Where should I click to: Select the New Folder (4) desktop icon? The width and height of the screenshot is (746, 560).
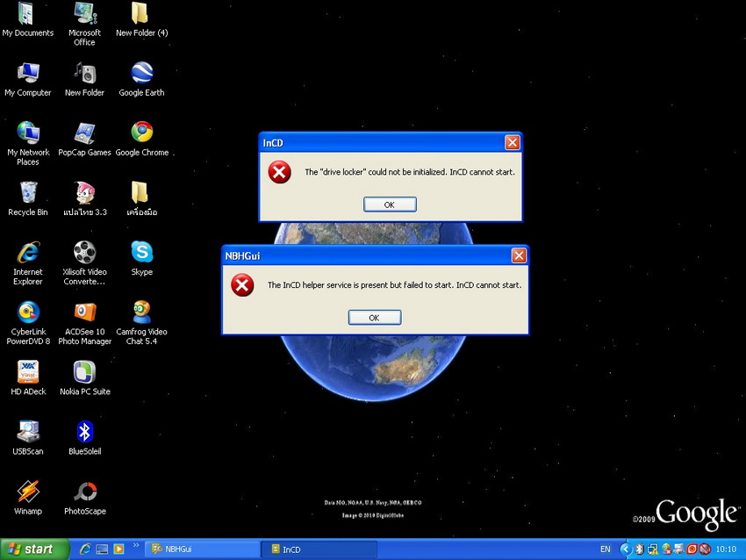[142, 20]
